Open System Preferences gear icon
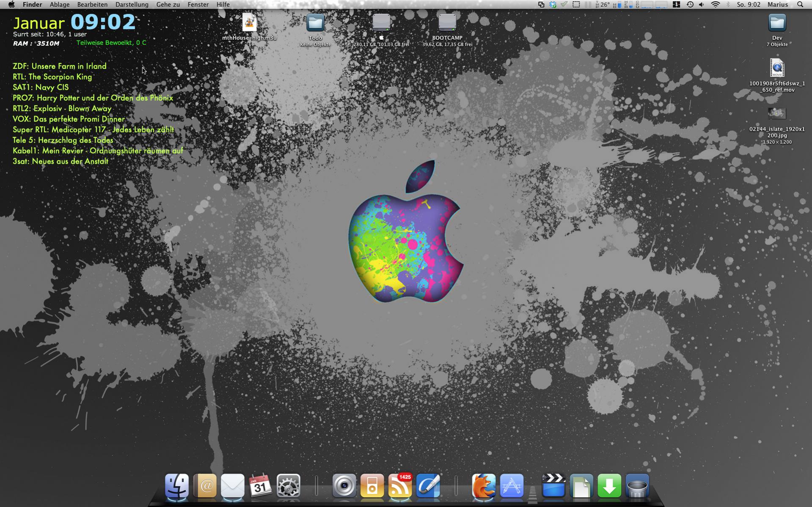This screenshot has width=812, height=507. click(x=289, y=485)
